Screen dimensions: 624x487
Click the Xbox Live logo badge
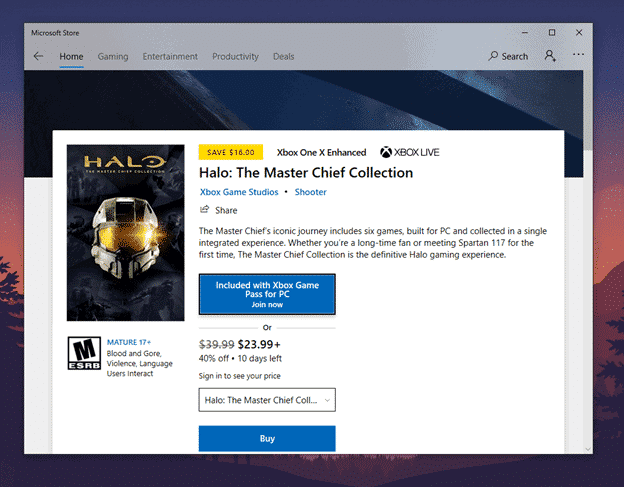pos(410,152)
